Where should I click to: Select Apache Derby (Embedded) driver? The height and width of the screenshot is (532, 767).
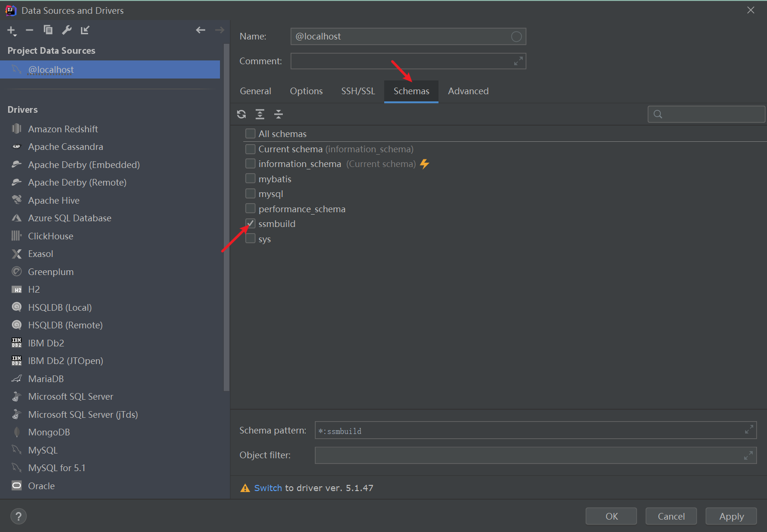(x=110, y=165)
